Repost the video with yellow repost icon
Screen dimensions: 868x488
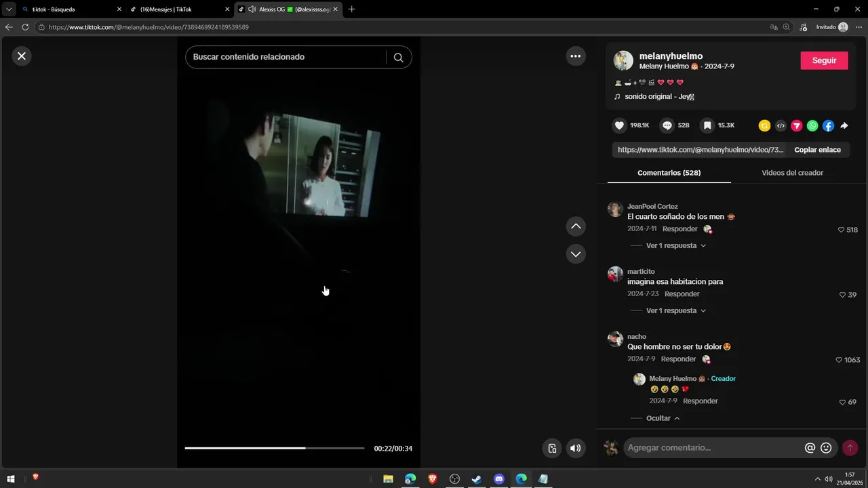pyautogui.click(x=764, y=125)
